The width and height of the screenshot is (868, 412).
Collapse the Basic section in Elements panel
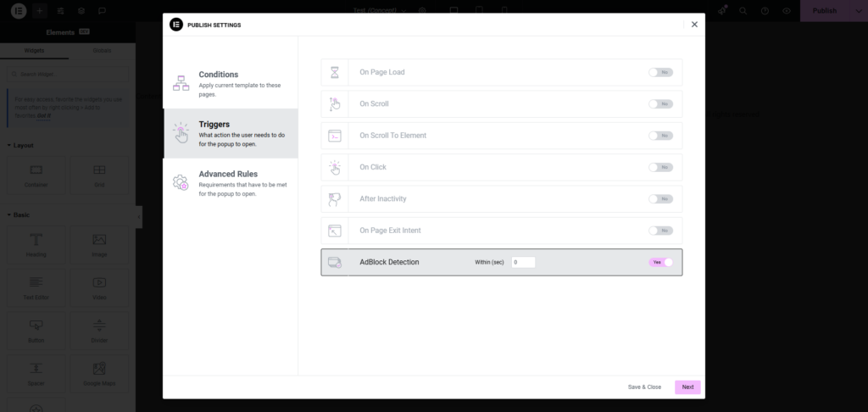(19, 214)
